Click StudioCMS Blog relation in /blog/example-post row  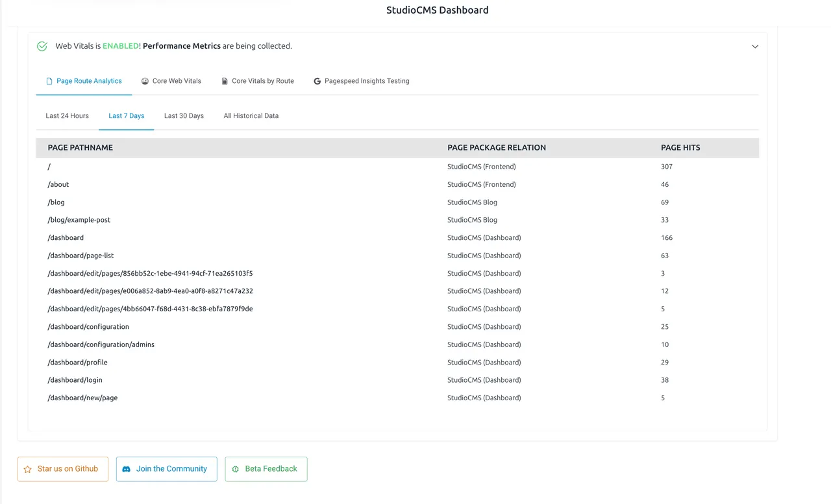[x=472, y=220]
